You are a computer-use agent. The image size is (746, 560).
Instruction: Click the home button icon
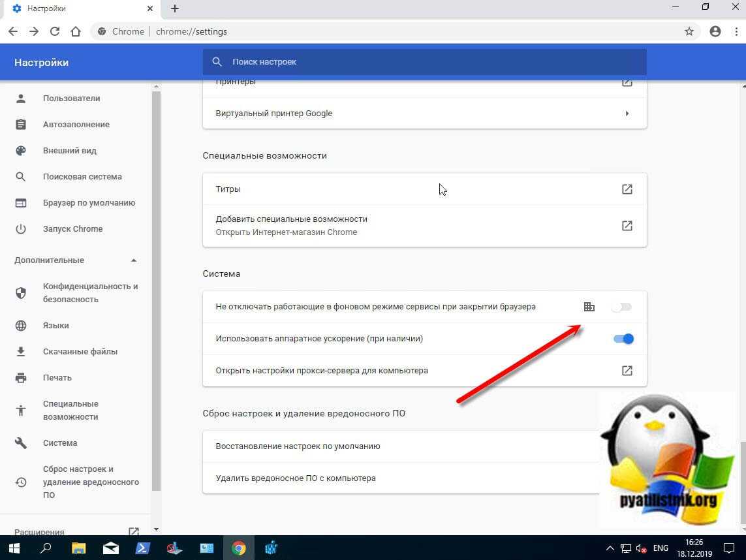pos(76,31)
